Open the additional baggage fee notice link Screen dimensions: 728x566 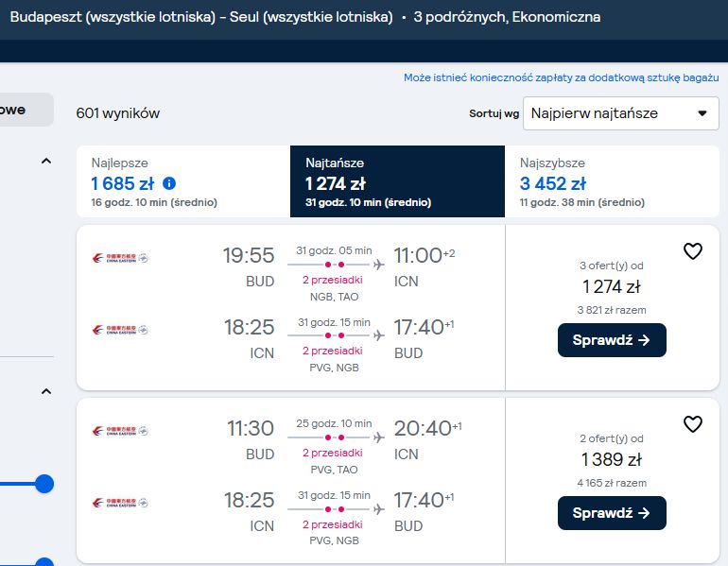click(561, 77)
